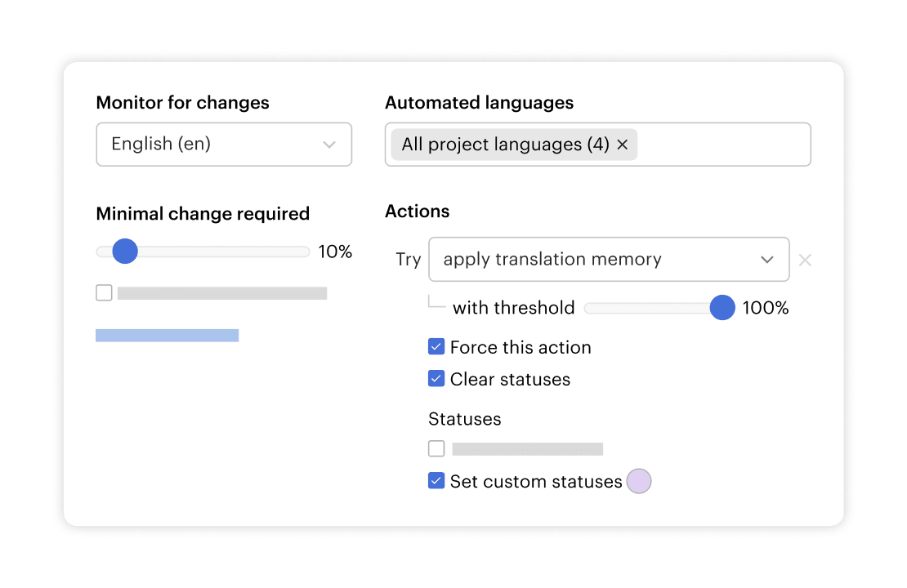The image size is (907, 588).
Task: Click the Minimal change required slider handle
Action: click(124, 252)
